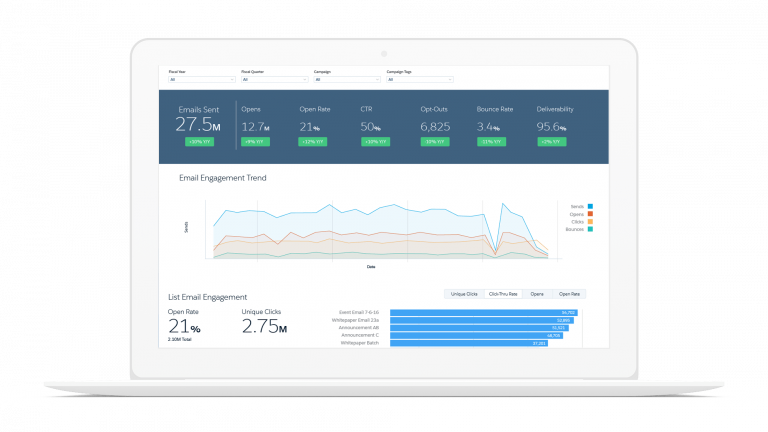Click the Y/Y badge under CTR
Image resolution: width=768 pixels, height=432 pixels.
pyautogui.click(x=374, y=142)
